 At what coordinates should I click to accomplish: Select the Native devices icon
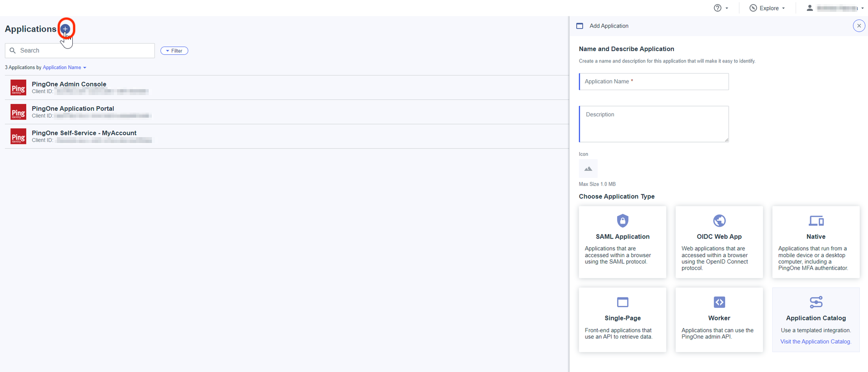pos(816,221)
